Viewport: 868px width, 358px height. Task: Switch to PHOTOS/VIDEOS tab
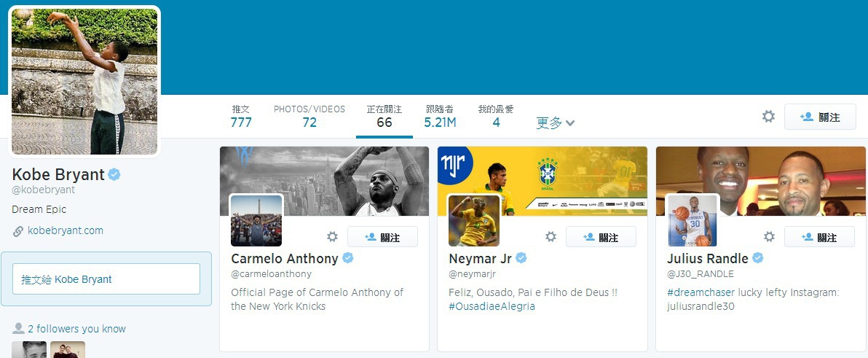click(309, 117)
